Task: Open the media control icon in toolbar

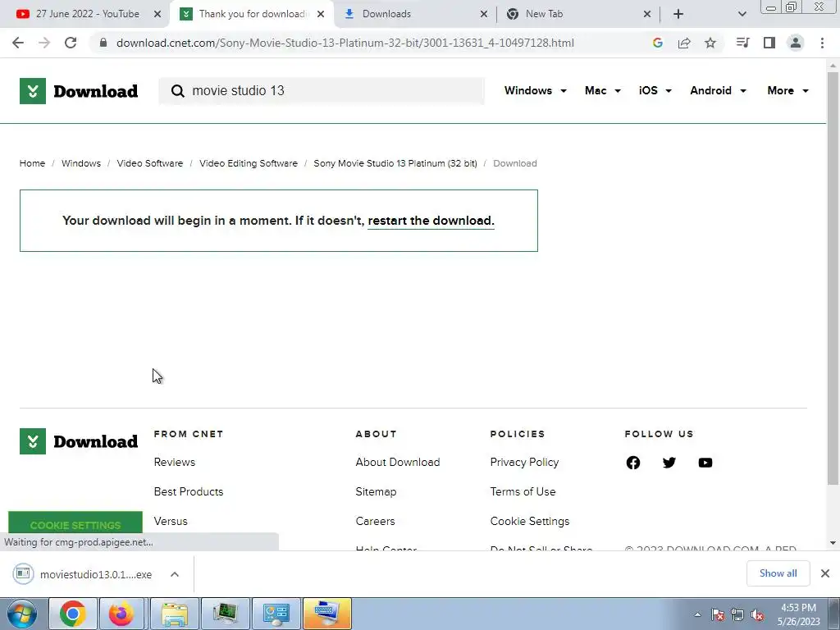Action: [742, 43]
